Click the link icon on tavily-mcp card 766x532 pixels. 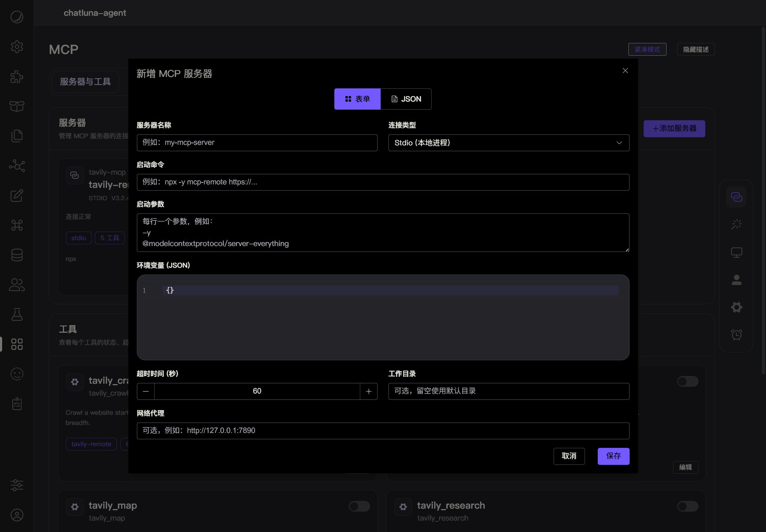[75, 175]
